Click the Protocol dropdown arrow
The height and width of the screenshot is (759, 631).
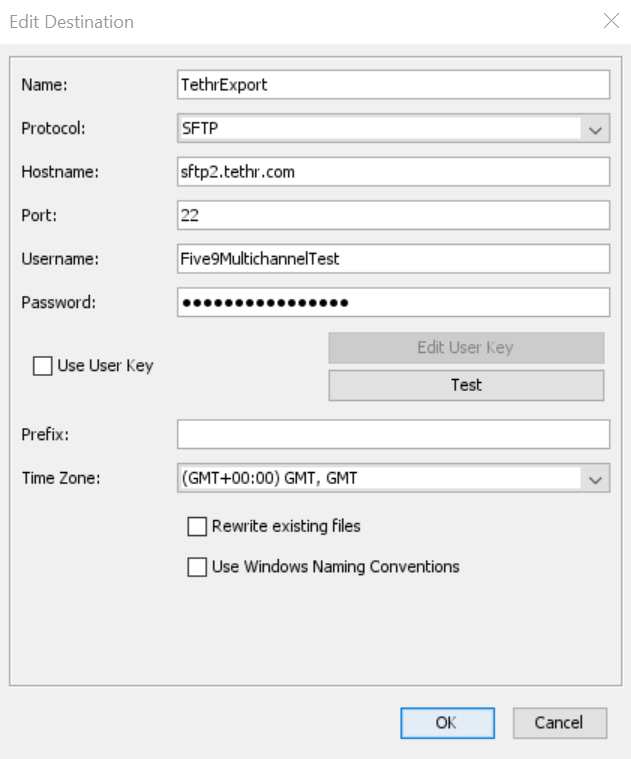[595, 129]
